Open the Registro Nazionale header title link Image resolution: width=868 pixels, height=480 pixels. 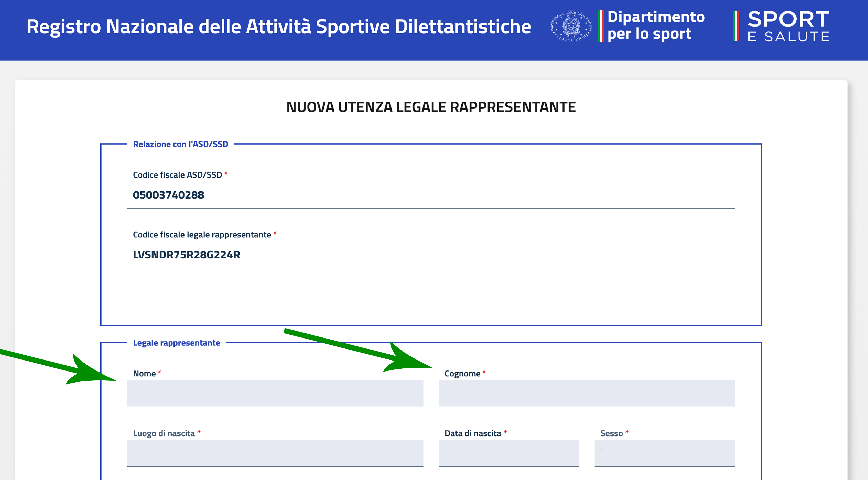pos(279,27)
